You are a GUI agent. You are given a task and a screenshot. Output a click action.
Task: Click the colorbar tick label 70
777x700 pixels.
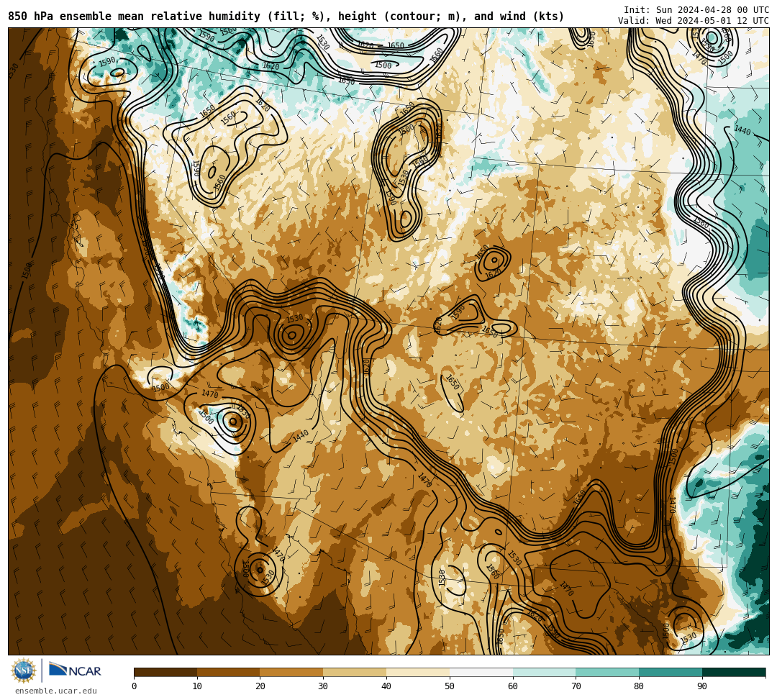point(576,686)
